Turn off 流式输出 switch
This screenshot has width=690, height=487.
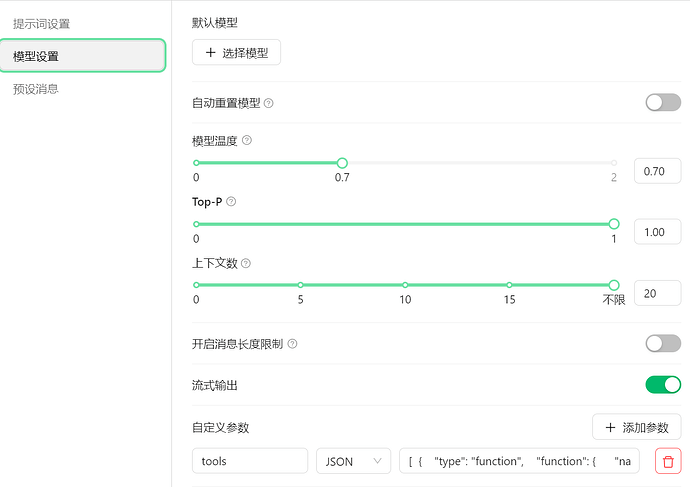coord(663,384)
